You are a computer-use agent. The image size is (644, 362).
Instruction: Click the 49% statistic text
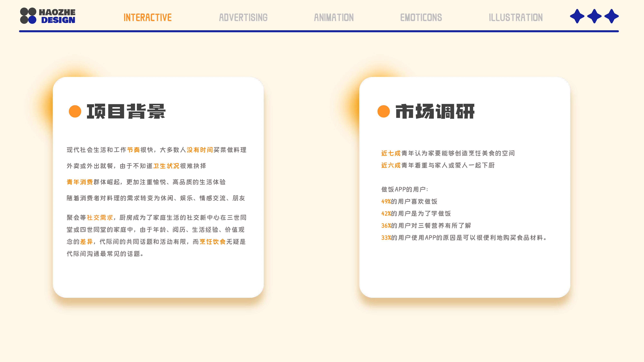(x=386, y=201)
